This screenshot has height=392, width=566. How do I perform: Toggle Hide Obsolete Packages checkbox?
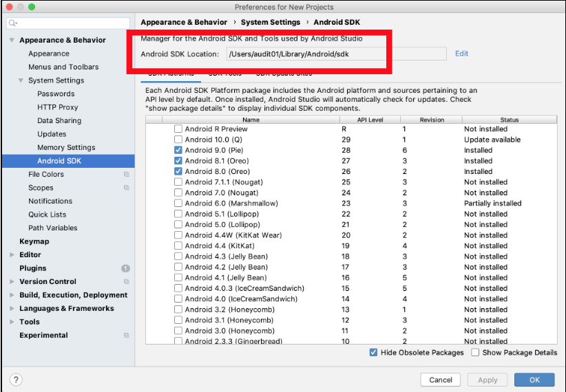click(374, 352)
